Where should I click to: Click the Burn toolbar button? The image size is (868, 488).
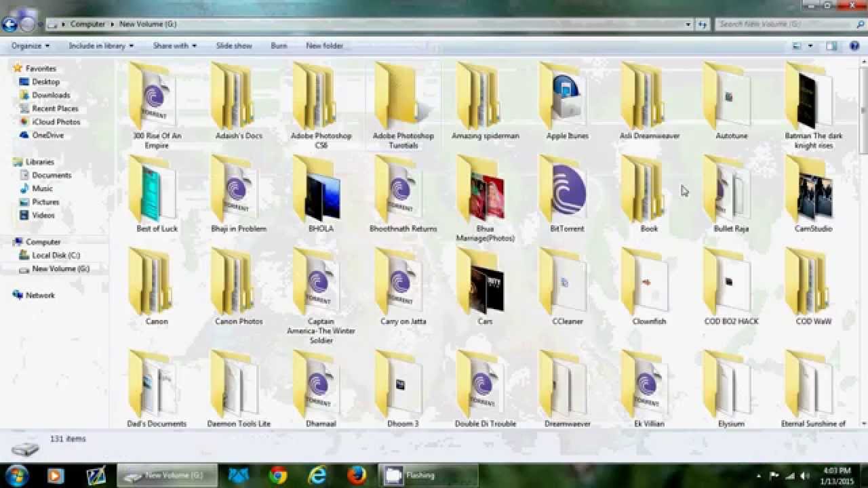tap(279, 46)
